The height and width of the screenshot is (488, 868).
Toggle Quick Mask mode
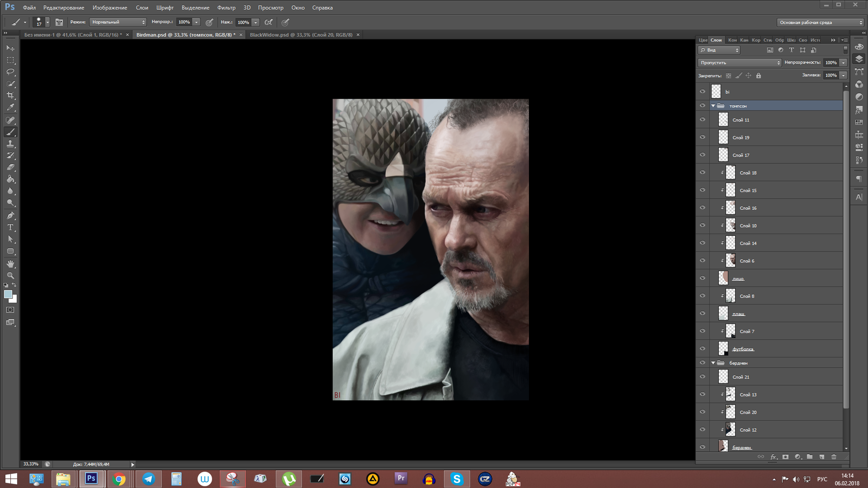coord(10,310)
